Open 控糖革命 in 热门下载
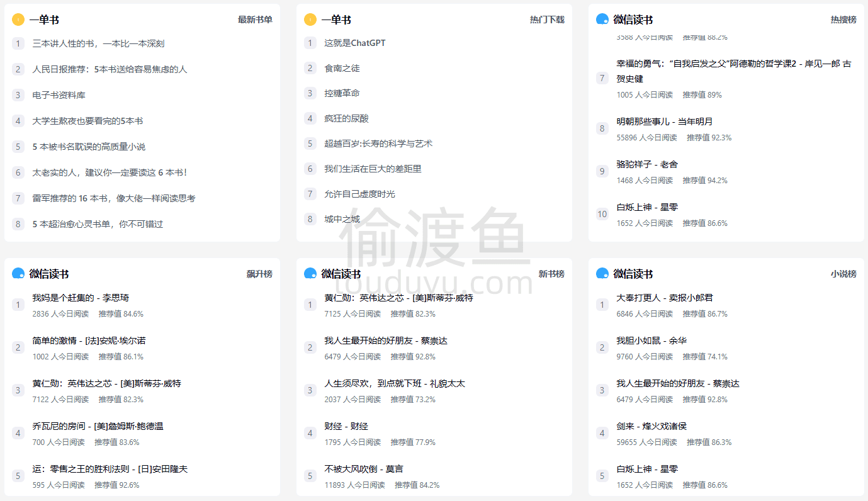This screenshot has height=501, width=868. 342,93
